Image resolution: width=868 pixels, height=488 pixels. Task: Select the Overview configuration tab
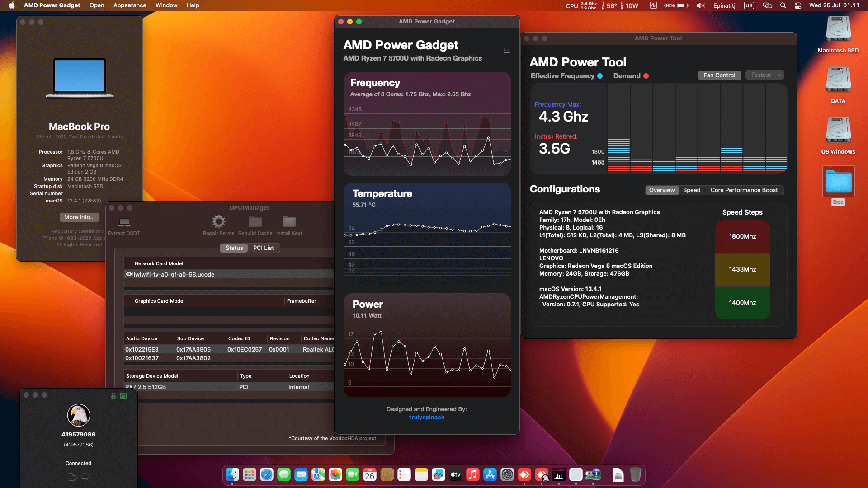(662, 190)
